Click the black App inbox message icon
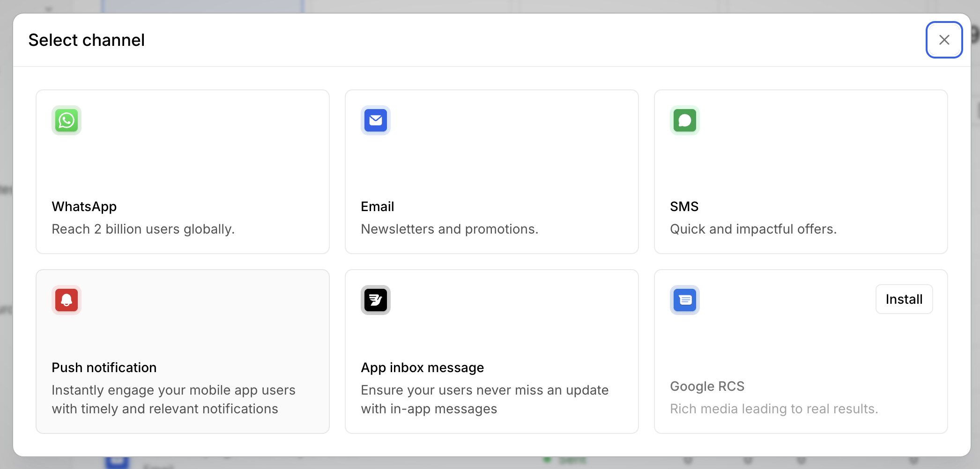The image size is (980, 469). 376,300
